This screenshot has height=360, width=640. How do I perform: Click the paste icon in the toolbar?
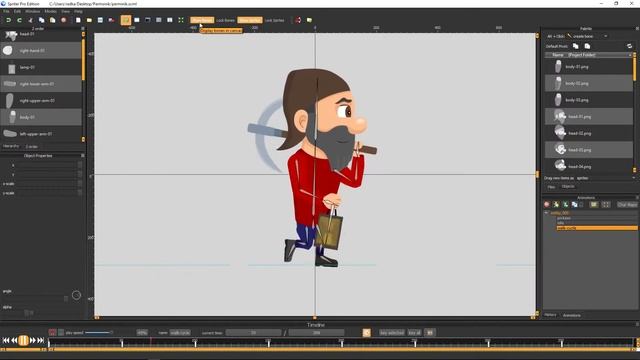coord(52,20)
